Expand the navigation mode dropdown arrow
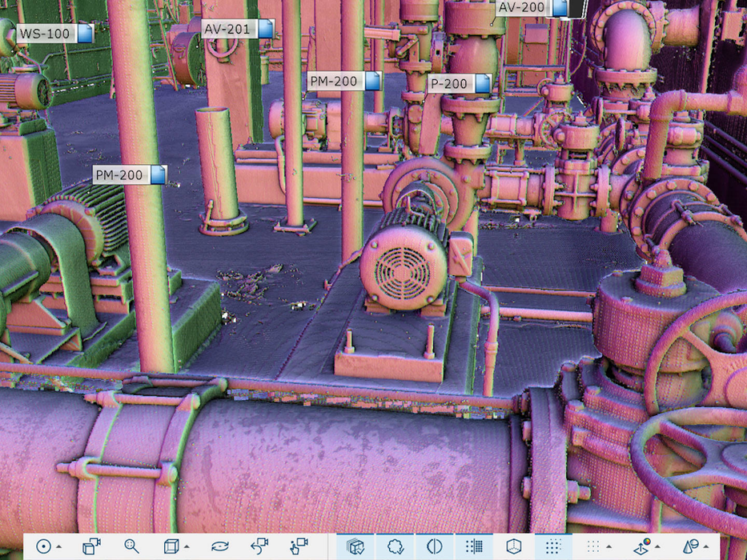The image size is (747, 560). click(59, 548)
